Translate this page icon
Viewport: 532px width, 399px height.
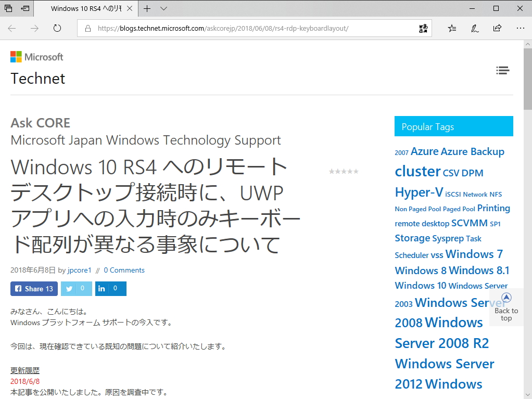click(x=423, y=29)
